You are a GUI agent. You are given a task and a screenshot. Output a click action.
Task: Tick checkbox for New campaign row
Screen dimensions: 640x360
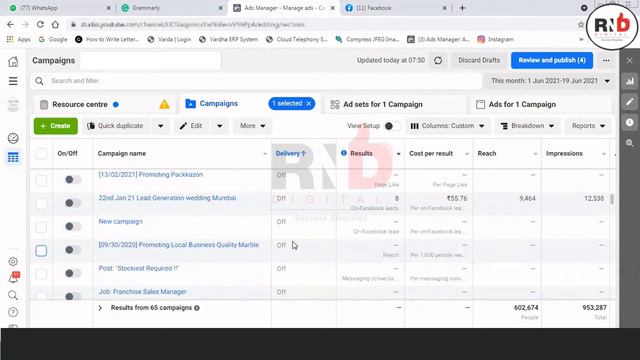(41, 227)
